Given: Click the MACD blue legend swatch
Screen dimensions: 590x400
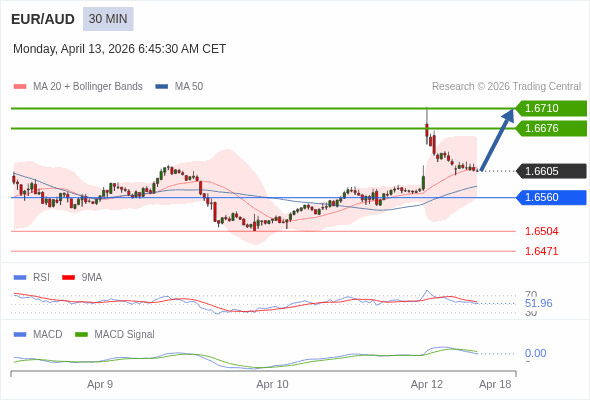Looking at the screenshot, I should 20,335.
